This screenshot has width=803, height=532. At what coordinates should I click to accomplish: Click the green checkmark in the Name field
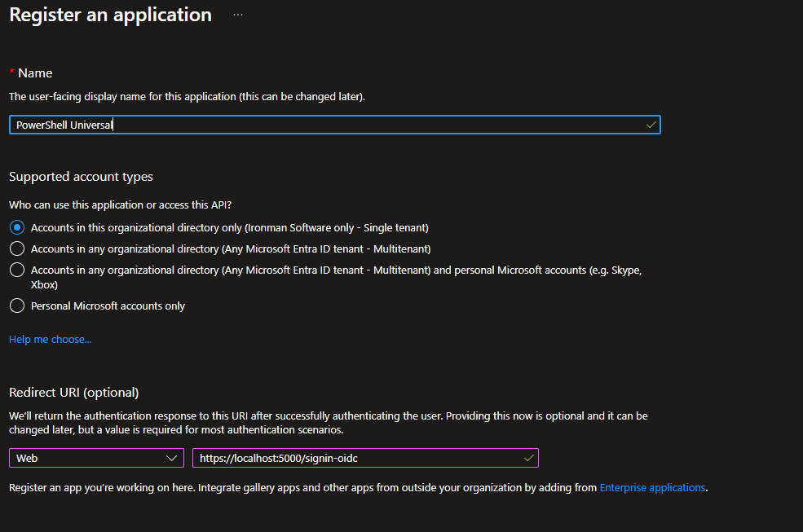point(651,125)
